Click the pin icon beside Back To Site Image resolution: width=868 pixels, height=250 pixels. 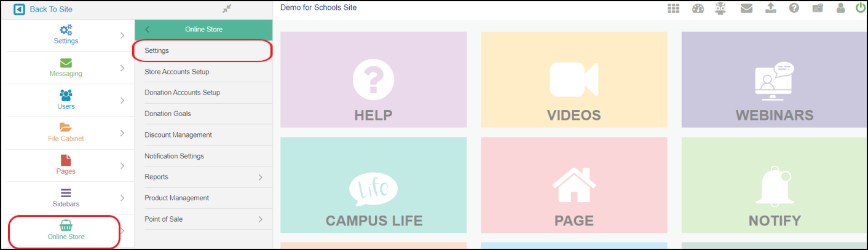pyautogui.click(x=226, y=9)
